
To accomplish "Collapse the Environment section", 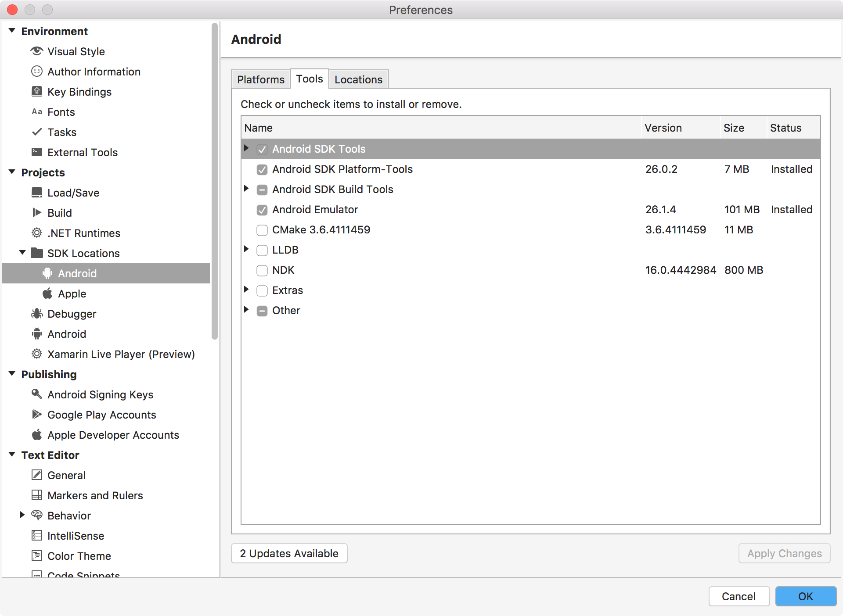I will pos(12,31).
